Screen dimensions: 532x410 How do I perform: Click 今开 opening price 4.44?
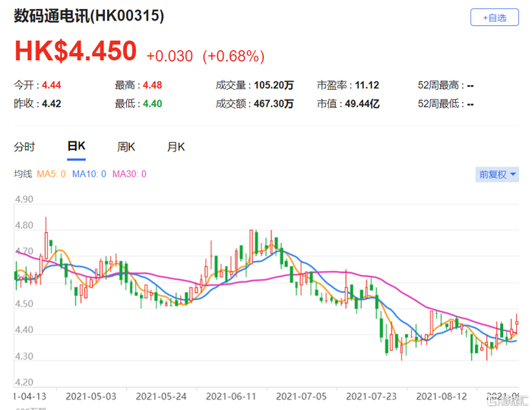click(52, 85)
